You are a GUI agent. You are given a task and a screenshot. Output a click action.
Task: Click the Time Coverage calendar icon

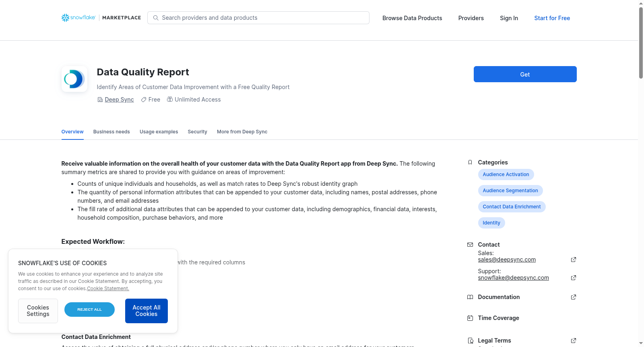point(470,318)
